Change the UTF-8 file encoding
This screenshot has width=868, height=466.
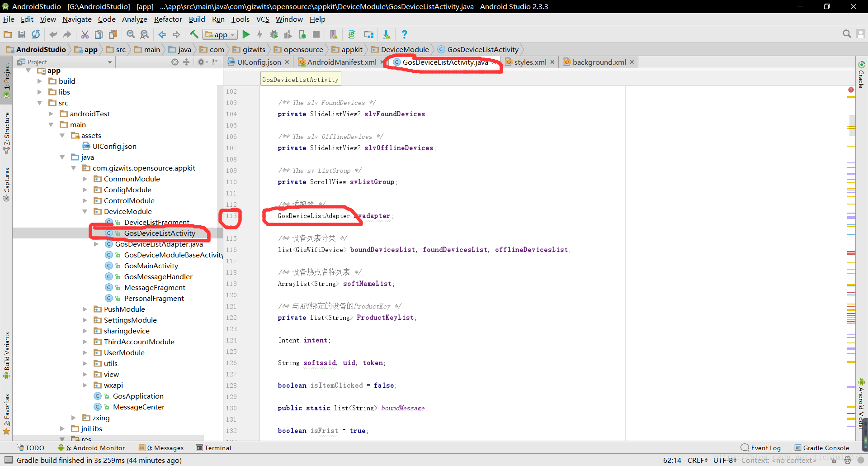[725, 460]
